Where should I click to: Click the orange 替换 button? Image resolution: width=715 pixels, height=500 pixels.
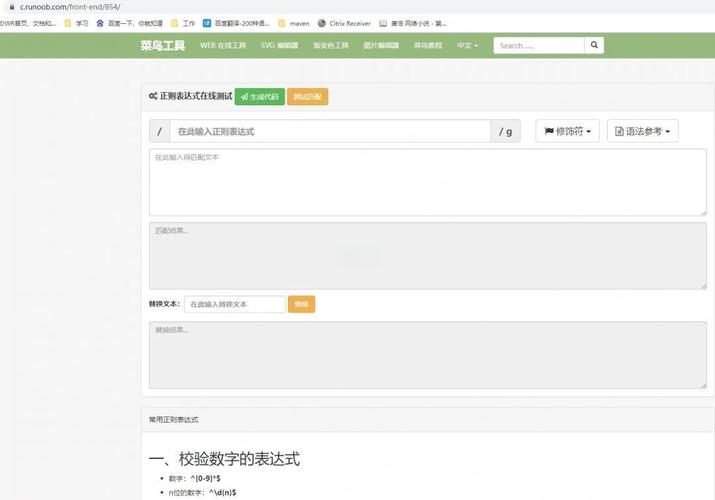click(x=301, y=304)
